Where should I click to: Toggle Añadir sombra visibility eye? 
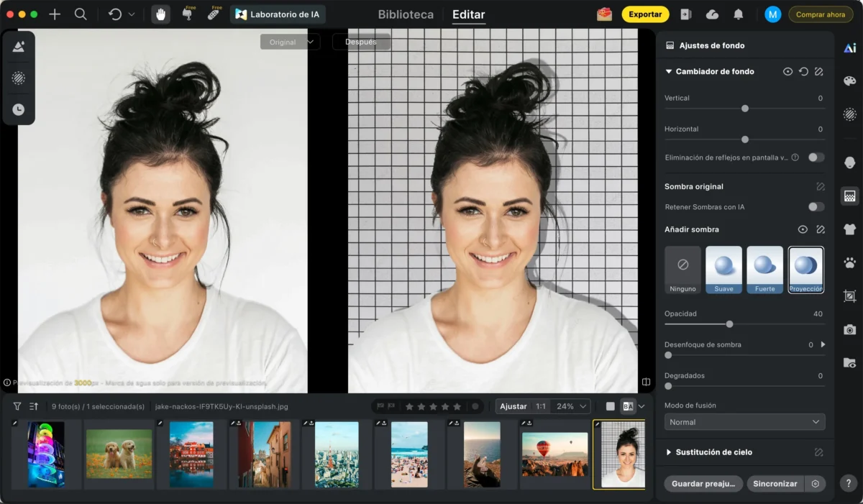tap(803, 229)
